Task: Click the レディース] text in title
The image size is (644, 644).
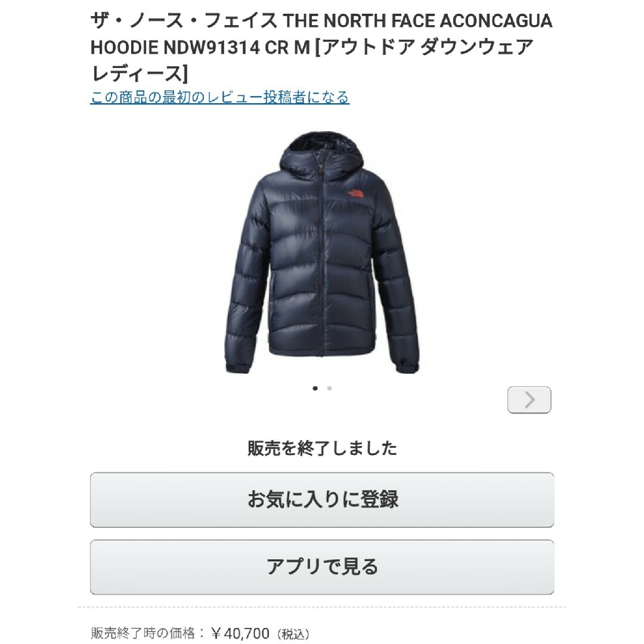Action: pos(139,74)
